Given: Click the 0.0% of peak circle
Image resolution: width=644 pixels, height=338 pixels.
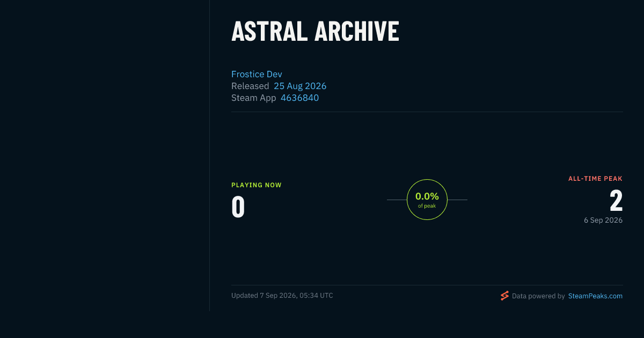Looking at the screenshot, I should point(427,200).
